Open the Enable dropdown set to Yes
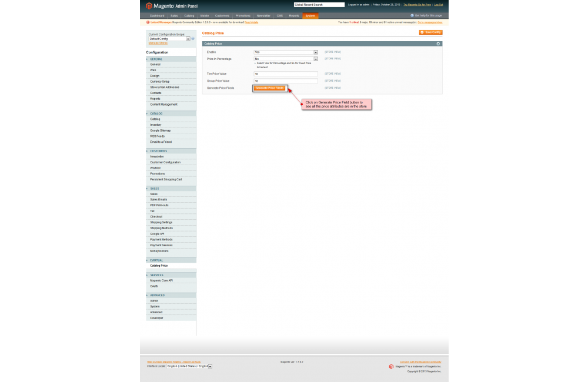588x382 pixels. [x=286, y=52]
